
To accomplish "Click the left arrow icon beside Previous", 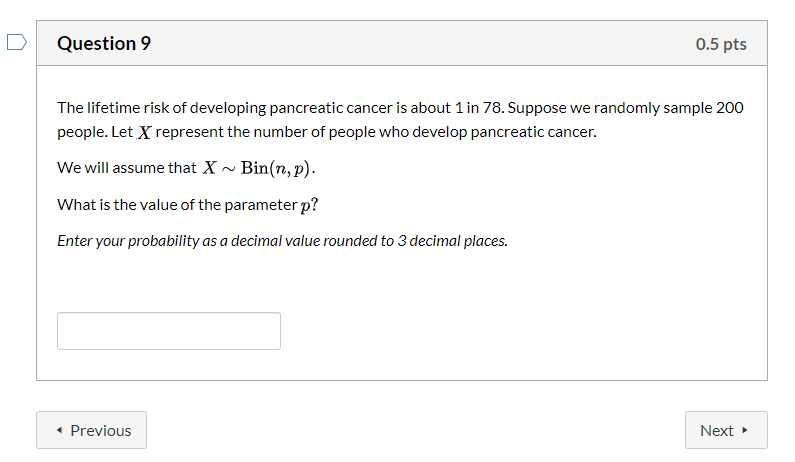I will pyautogui.click(x=59, y=430).
